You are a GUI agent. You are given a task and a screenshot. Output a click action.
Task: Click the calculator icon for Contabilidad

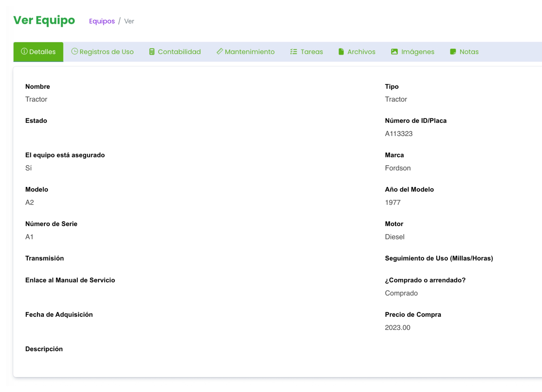tap(152, 52)
